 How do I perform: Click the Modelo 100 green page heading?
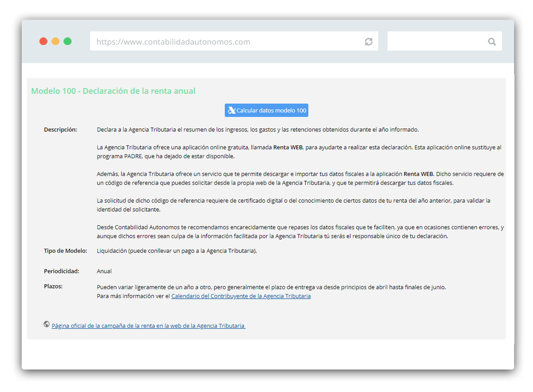(113, 91)
